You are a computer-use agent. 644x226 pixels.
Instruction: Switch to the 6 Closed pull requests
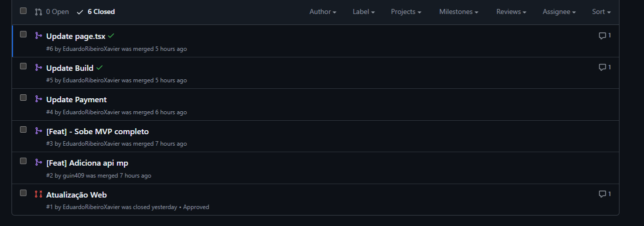(96, 11)
